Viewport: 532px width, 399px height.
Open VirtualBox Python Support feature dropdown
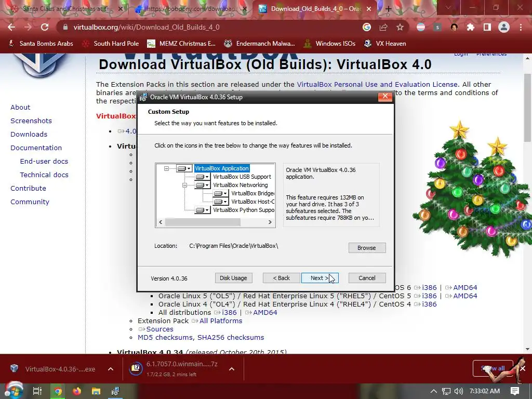pos(203,210)
